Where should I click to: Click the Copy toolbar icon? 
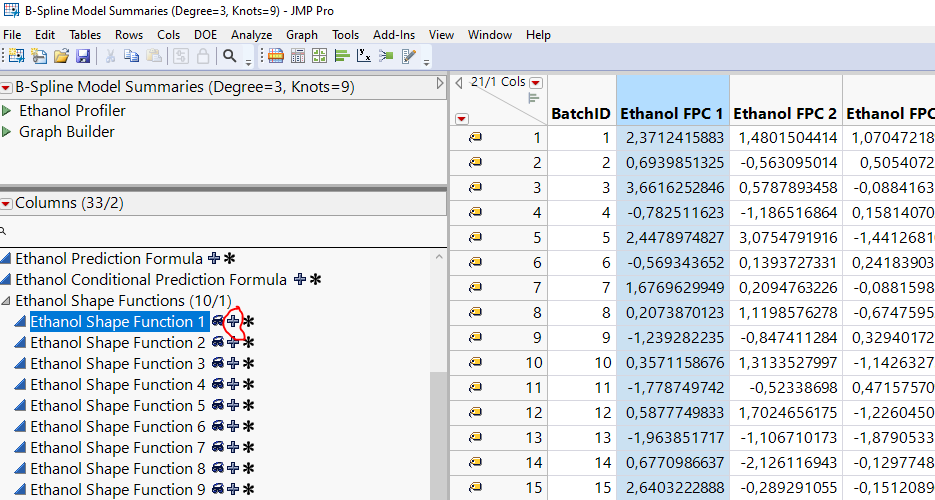pos(131,57)
